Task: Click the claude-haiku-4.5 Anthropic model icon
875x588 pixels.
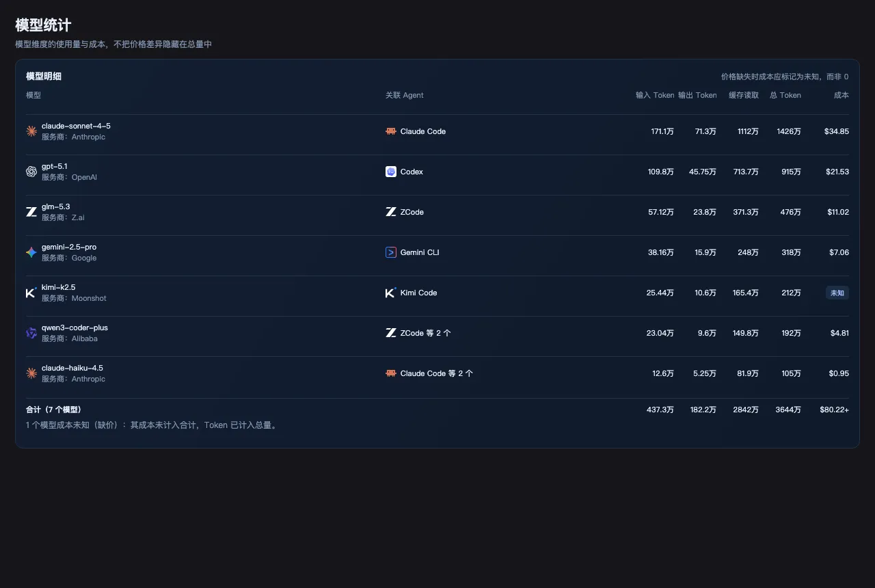Action: pos(31,373)
